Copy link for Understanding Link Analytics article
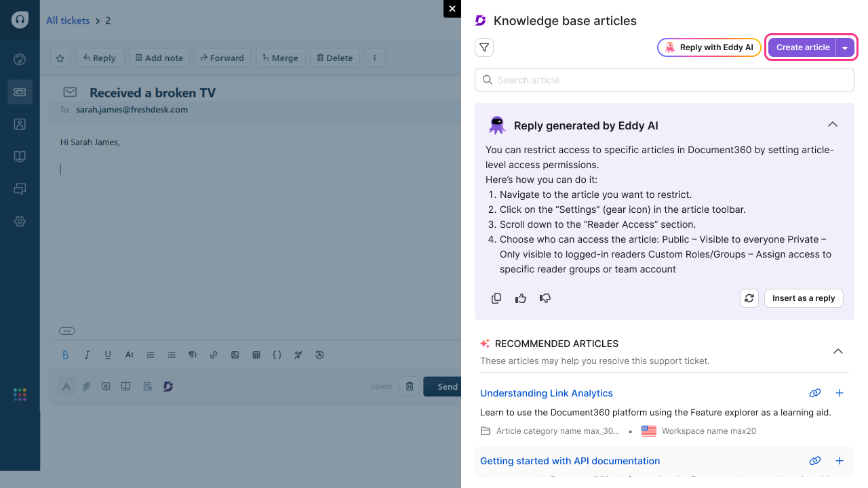 (815, 393)
